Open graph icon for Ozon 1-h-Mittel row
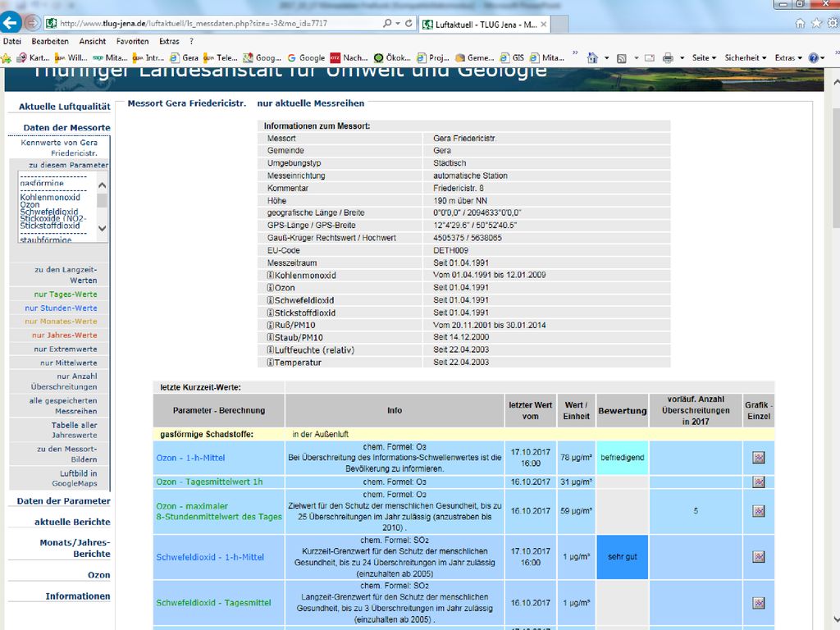The width and height of the screenshot is (840, 630). pos(759,458)
